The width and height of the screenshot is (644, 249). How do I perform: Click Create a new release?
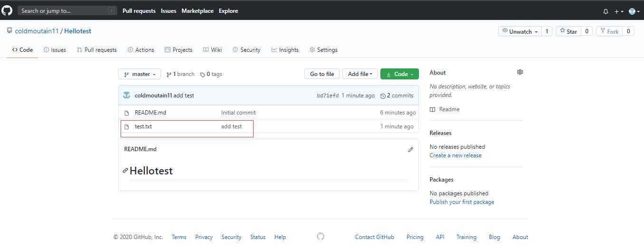tap(455, 155)
